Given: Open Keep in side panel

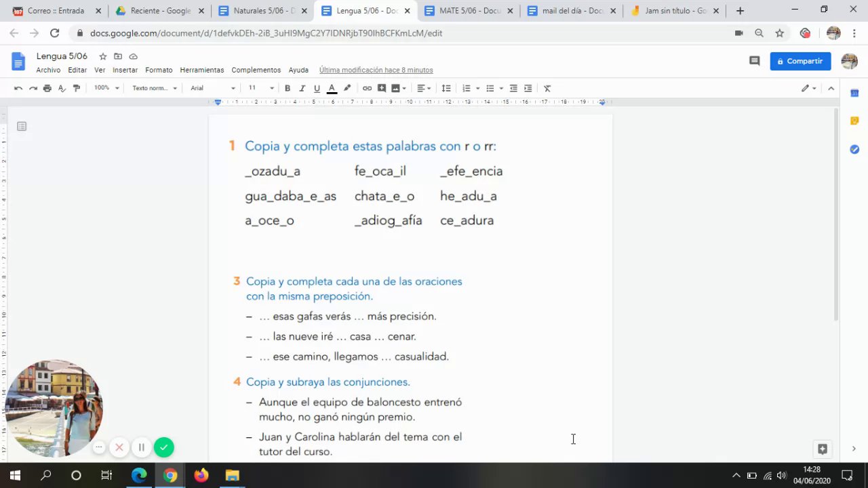Looking at the screenshot, I should tap(854, 121).
